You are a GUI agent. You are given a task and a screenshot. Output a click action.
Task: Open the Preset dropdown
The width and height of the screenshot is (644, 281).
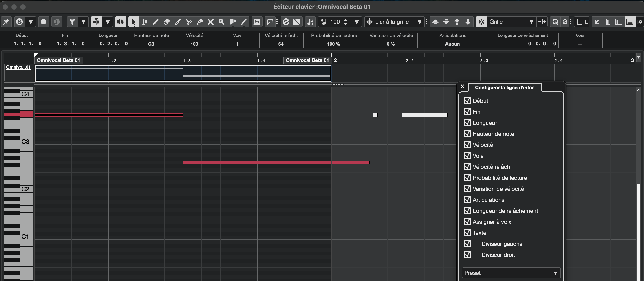point(511,273)
